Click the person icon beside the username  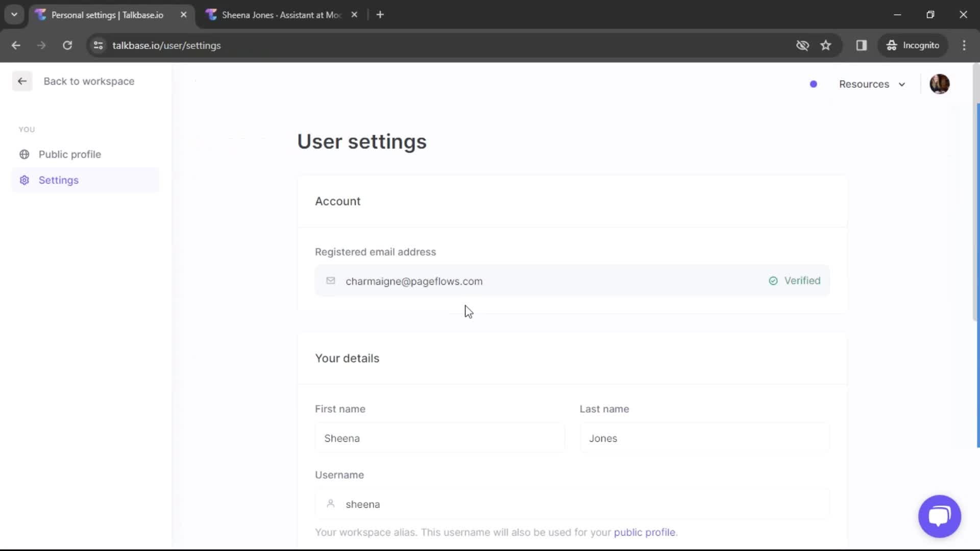point(330,504)
